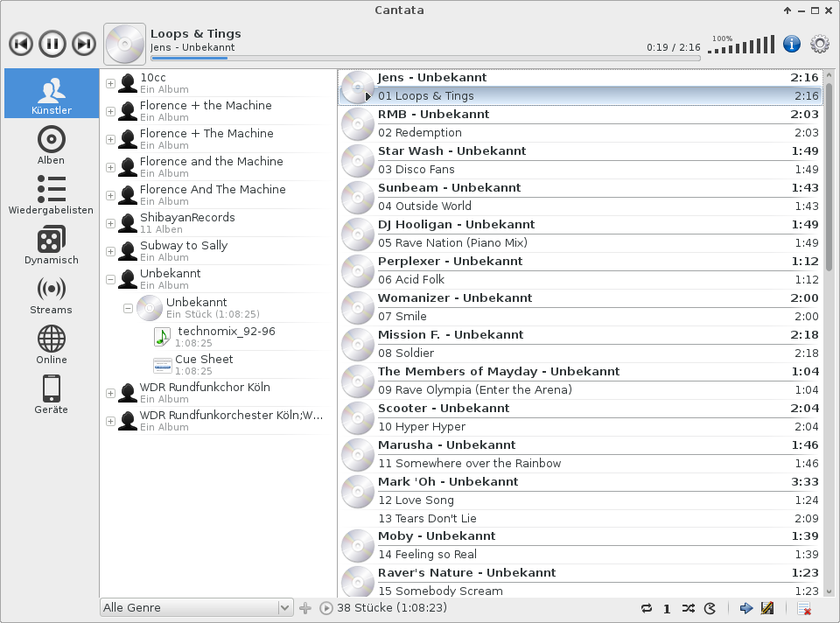Switch to the Online tab
This screenshot has height=623, width=840.
(51, 344)
